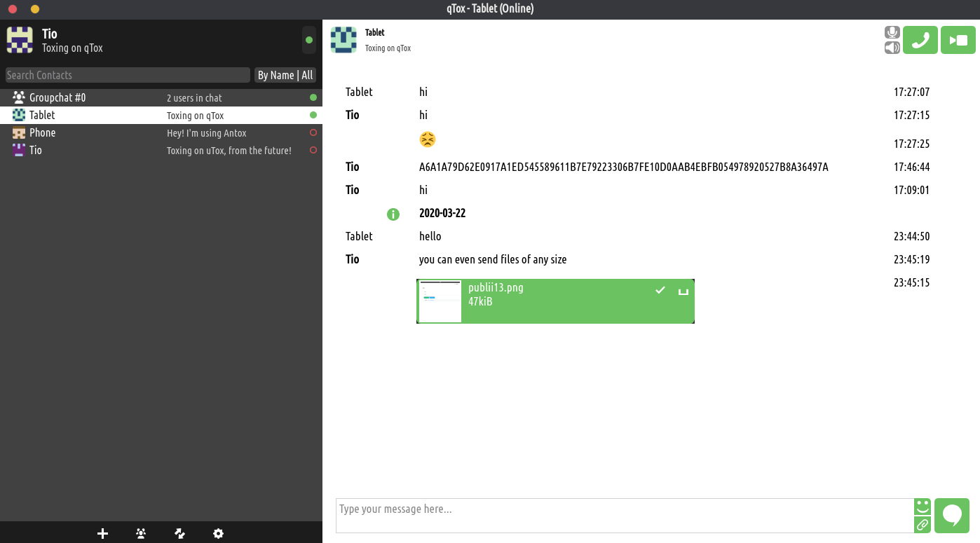Start an audio call with Tablet
Viewport: 980px width, 543px height.
point(920,40)
